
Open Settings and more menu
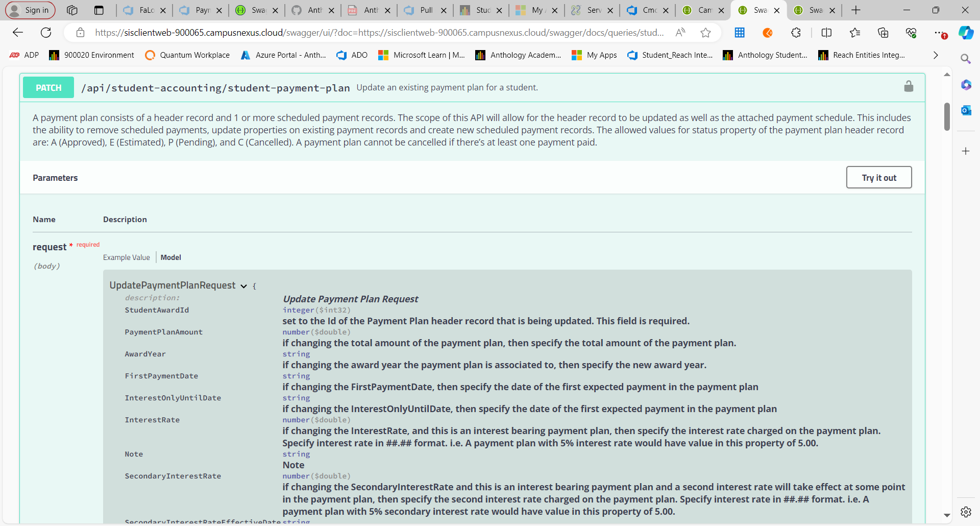940,33
